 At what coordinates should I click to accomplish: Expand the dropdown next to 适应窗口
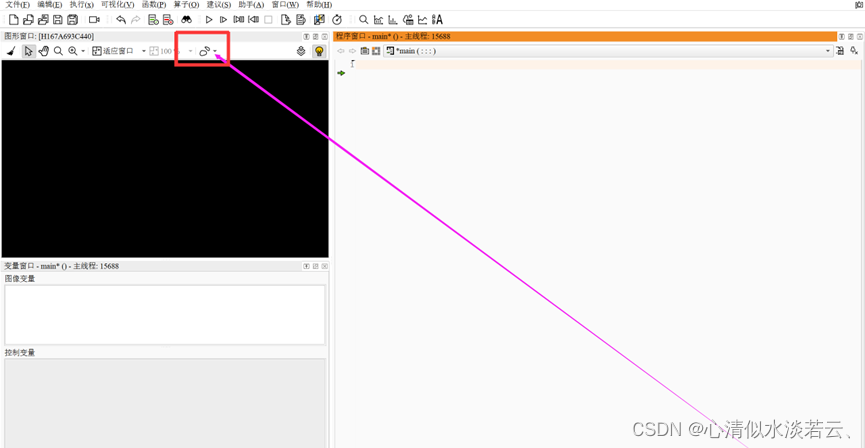[x=143, y=51]
